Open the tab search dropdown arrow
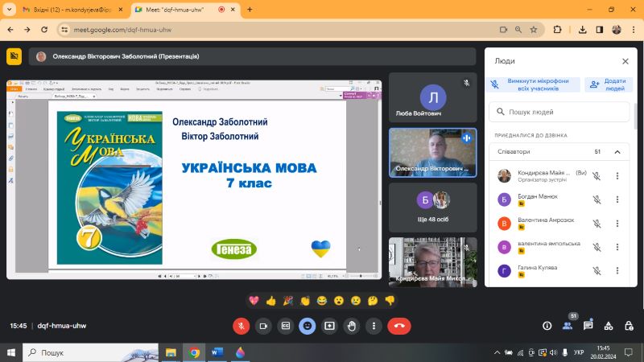Viewport: 644px width, 362px height. (x=9, y=10)
